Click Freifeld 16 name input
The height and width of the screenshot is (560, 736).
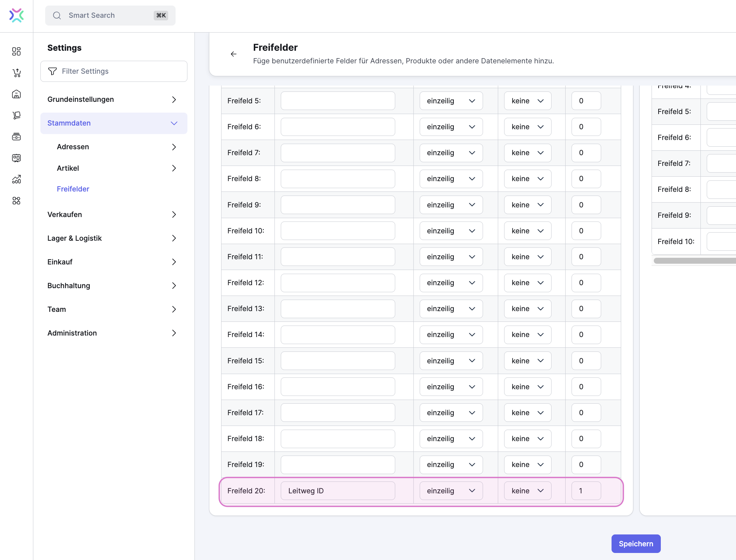[338, 387]
